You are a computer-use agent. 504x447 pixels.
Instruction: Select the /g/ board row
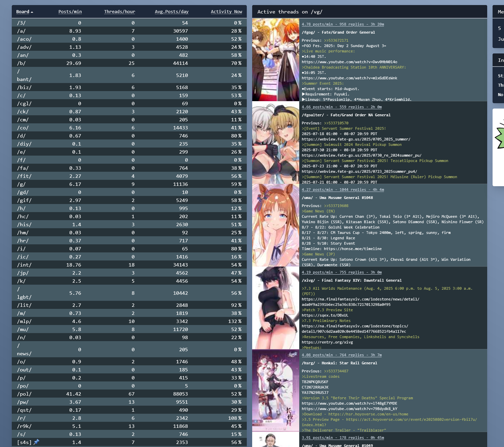(x=129, y=184)
